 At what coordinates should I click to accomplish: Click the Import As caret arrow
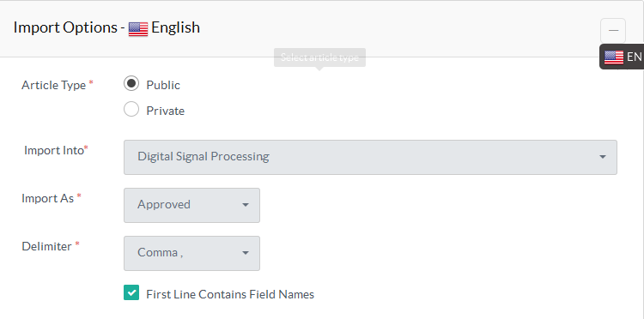pyautogui.click(x=246, y=205)
